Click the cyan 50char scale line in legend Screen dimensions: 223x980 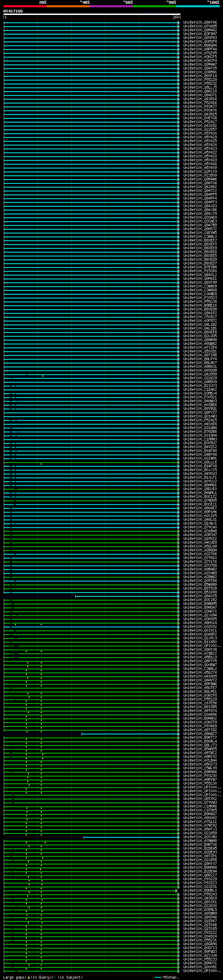[158, 977]
